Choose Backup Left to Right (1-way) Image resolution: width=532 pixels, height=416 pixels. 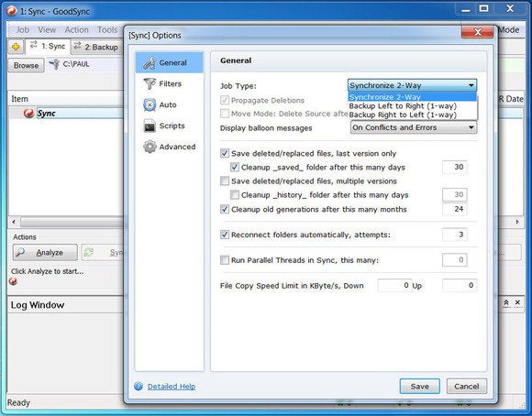412,105
